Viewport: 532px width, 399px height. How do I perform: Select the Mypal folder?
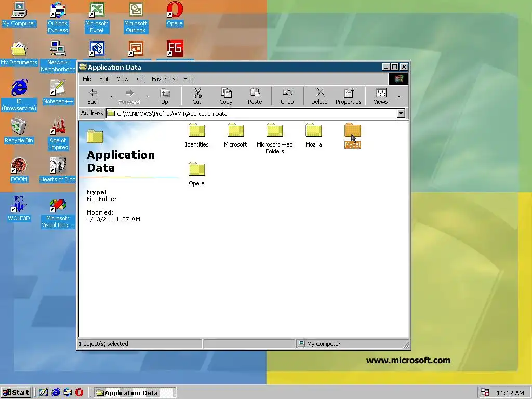[x=353, y=135]
